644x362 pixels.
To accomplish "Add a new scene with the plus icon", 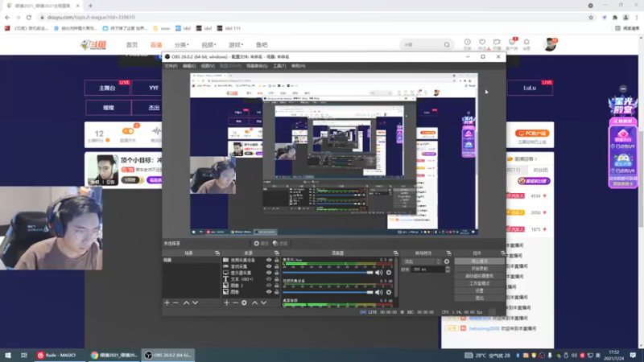I will coord(167,303).
